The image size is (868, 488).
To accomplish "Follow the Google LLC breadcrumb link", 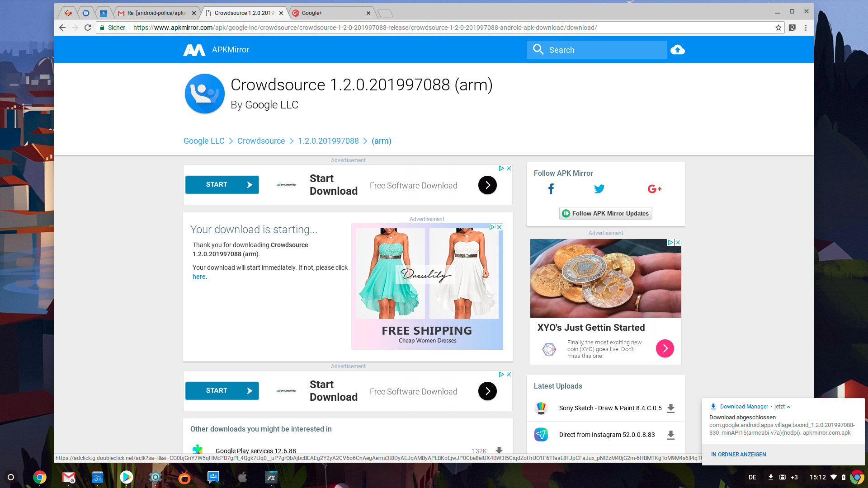I will (204, 141).
